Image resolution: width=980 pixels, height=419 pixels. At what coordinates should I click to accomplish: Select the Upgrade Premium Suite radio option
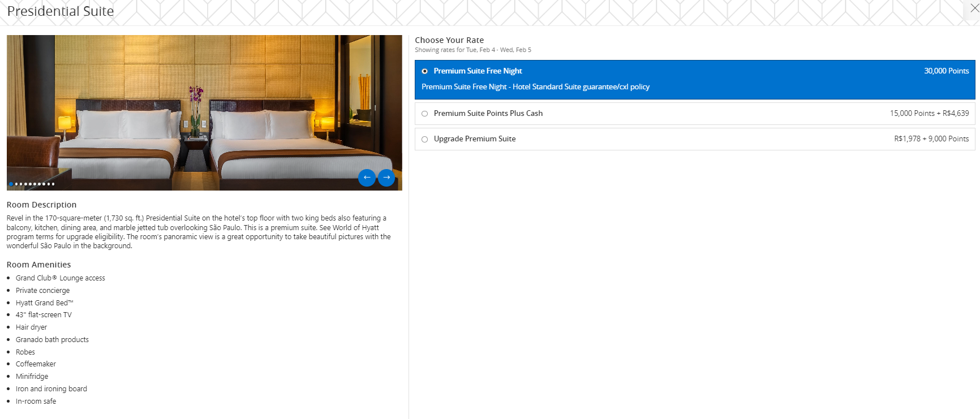425,139
